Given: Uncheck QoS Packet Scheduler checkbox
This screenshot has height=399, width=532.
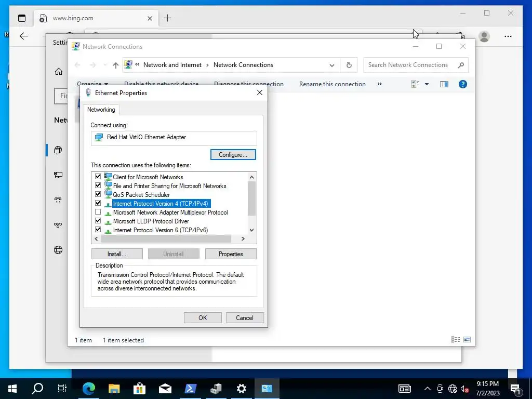Looking at the screenshot, I should [x=98, y=194].
